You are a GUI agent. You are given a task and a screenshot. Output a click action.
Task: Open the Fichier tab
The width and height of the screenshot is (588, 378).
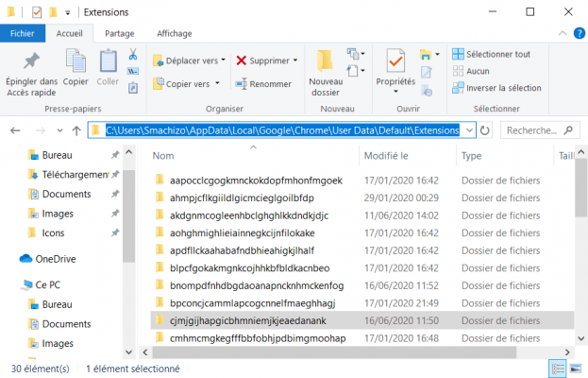click(x=23, y=33)
